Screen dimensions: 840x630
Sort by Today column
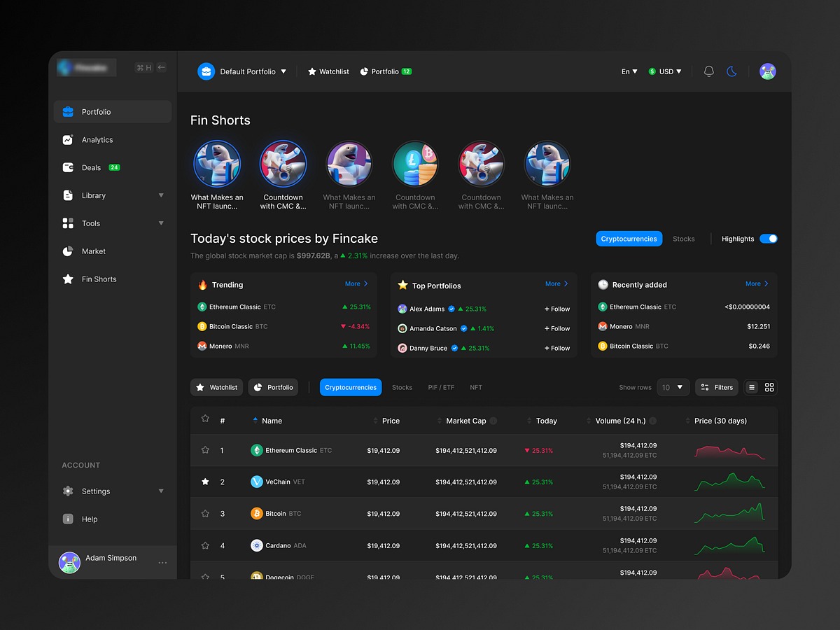click(542, 421)
